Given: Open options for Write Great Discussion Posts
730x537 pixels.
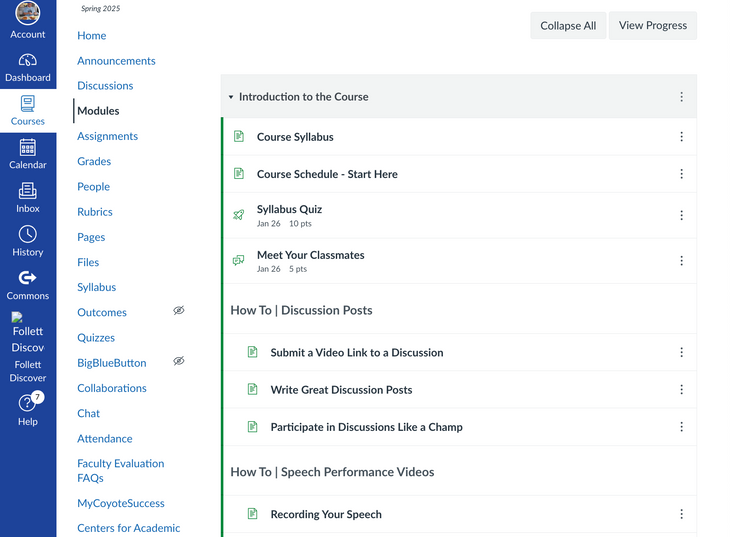Looking at the screenshot, I should (x=682, y=389).
